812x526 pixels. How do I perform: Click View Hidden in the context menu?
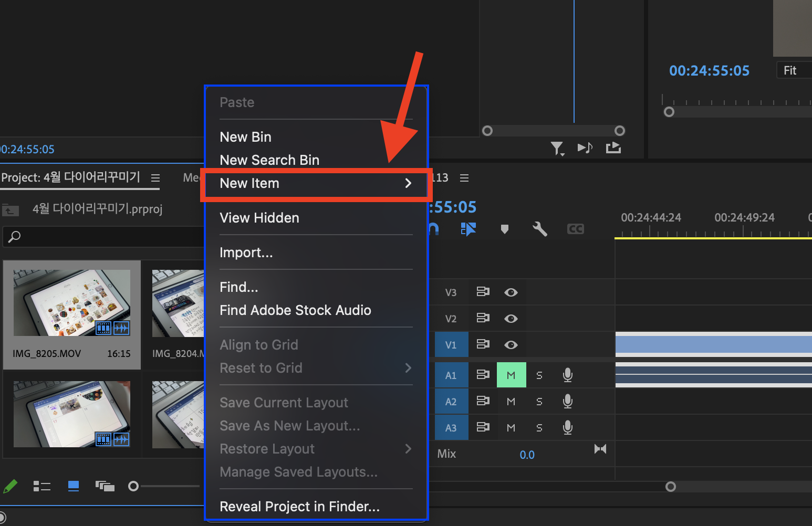[259, 218]
